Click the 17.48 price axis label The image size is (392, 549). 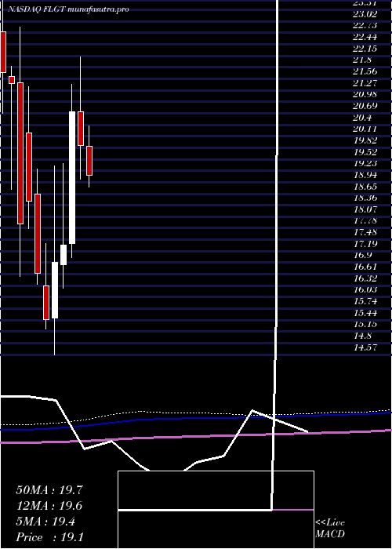[365, 232]
